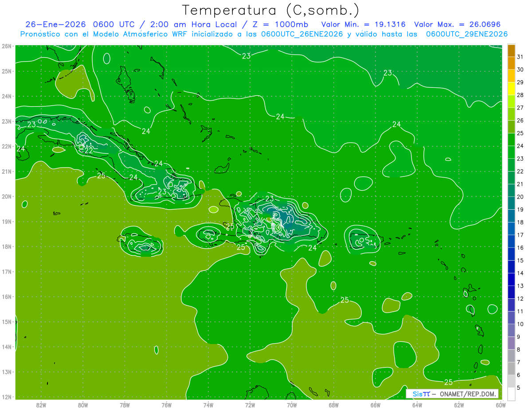
Task: Pick the blue legend band between 15 and 16
Action: 511,254
